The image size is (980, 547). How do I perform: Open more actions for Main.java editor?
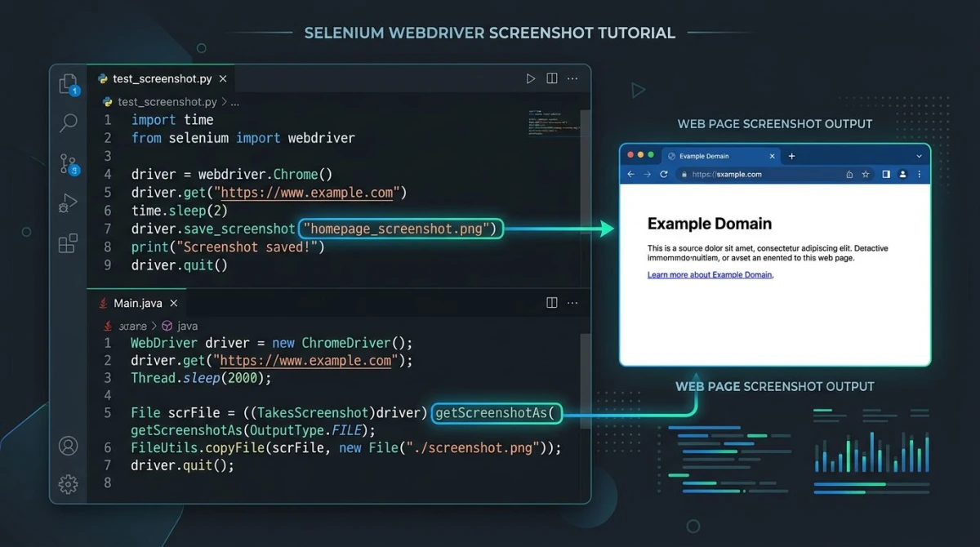pyautogui.click(x=572, y=302)
